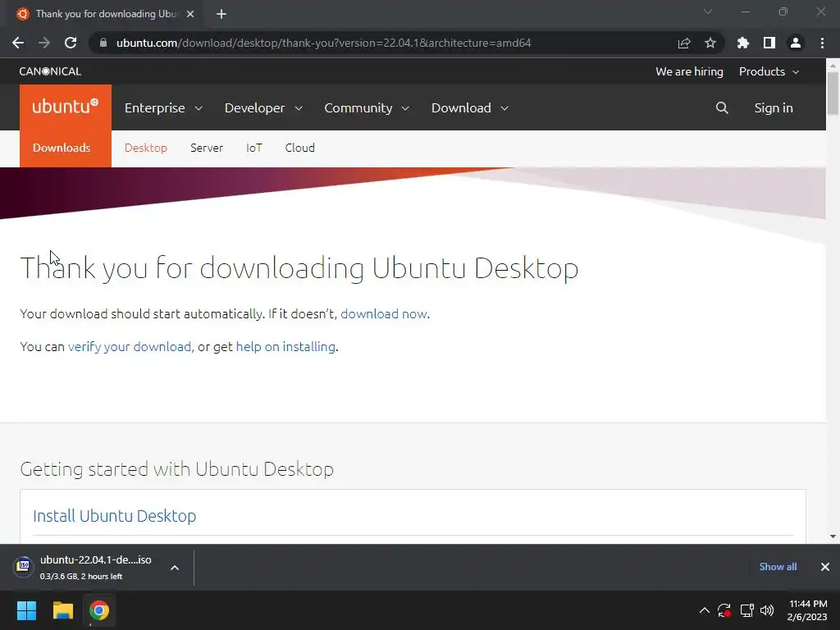Click the page vertical scrollbar thumb

(x=833, y=93)
